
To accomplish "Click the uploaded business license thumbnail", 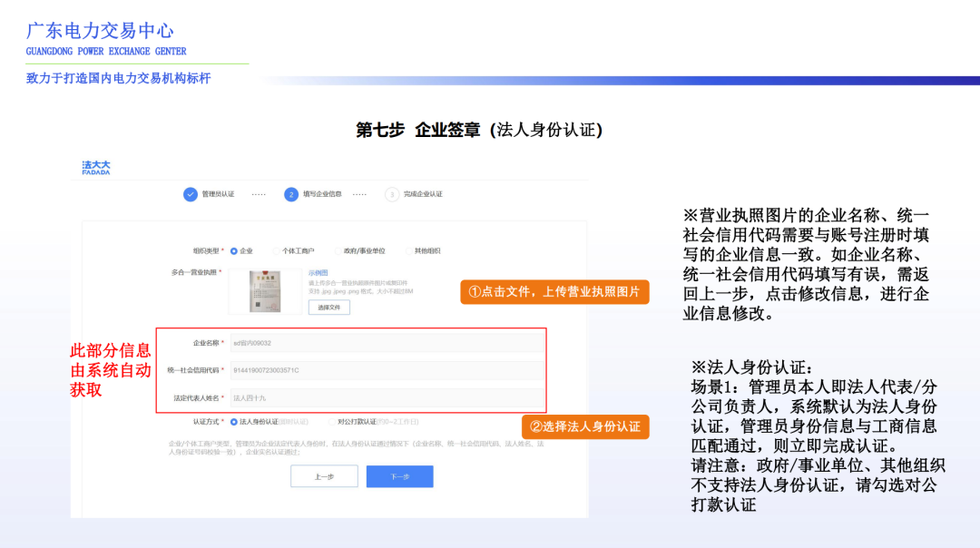I will click(x=268, y=290).
